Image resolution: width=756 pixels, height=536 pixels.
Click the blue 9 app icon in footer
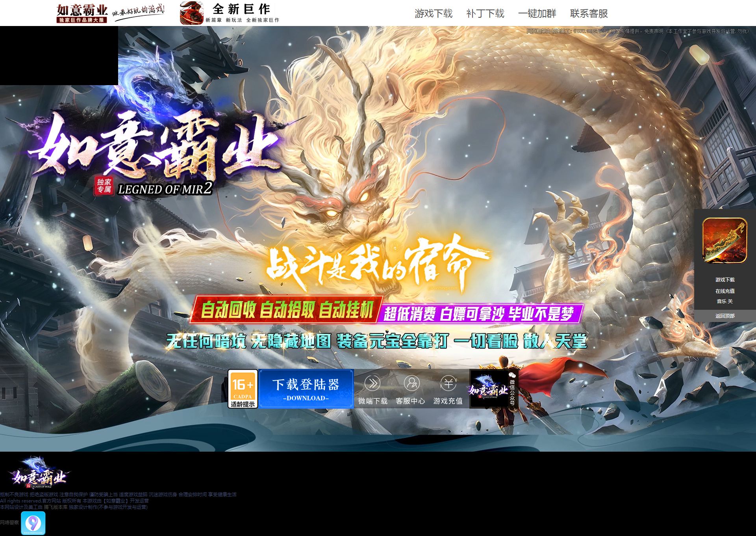tap(33, 523)
